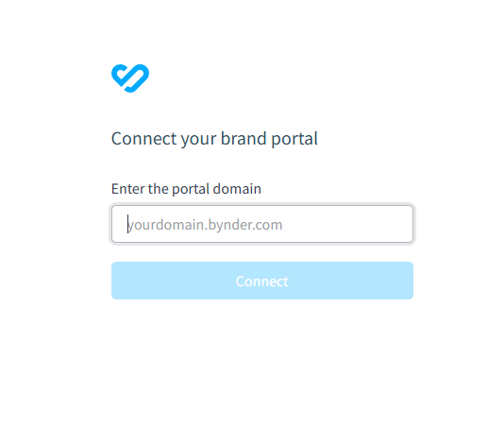Click the 'Enter the portal domain' label
Viewport: 504px width, 427px height.
pyautogui.click(x=186, y=189)
